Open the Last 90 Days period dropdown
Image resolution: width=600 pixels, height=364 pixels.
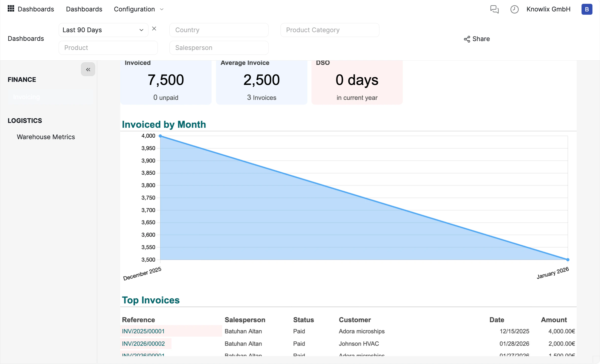click(103, 30)
